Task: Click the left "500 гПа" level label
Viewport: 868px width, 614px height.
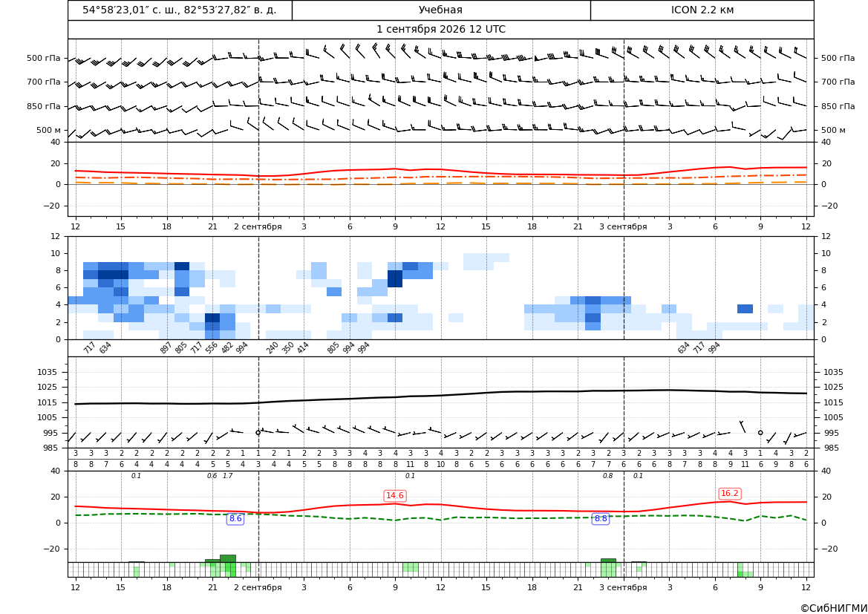Action: (44, 58)
